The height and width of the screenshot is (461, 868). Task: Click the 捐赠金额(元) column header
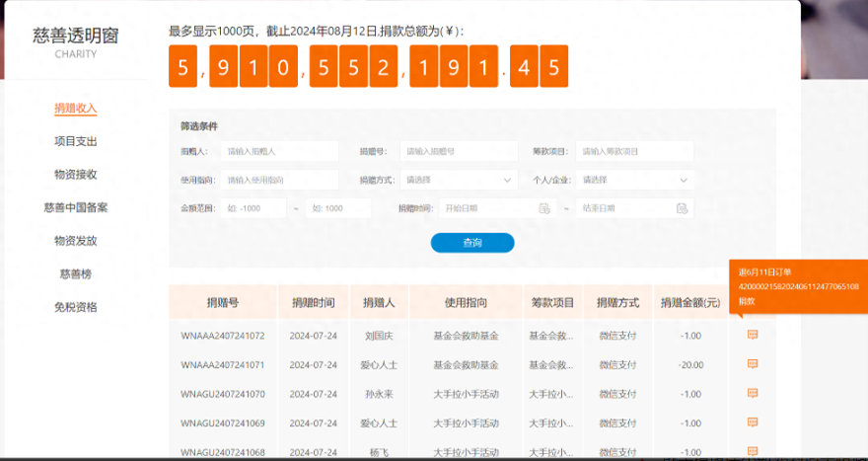point(690,302)
